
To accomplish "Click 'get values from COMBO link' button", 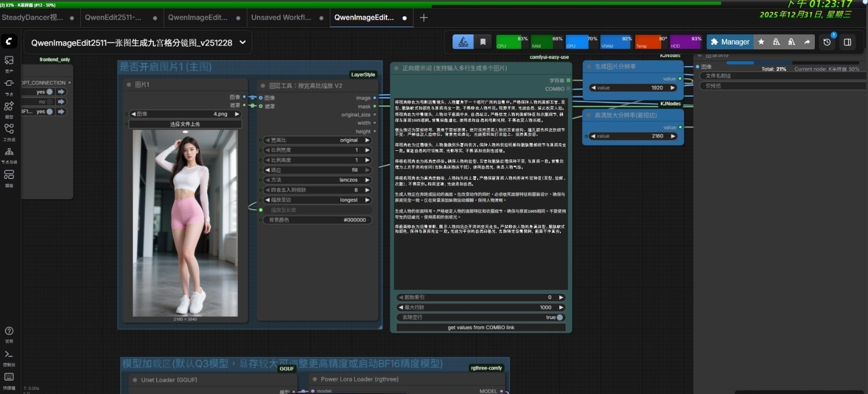I will click(481, 327).
